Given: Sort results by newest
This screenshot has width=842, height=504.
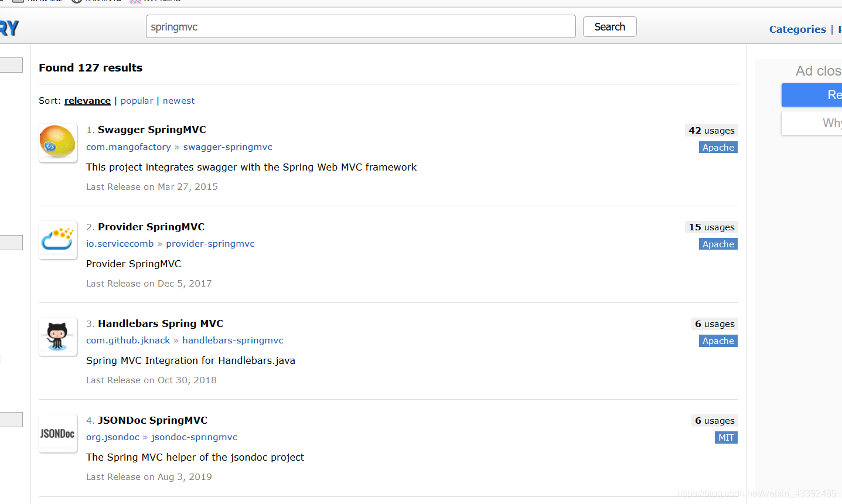Looking at the screenshot, I should (179, 101).
